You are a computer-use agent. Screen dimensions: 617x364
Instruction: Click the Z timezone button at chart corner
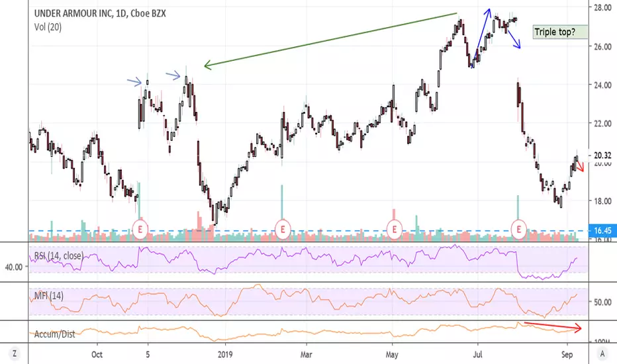click(x=15, y=353)
